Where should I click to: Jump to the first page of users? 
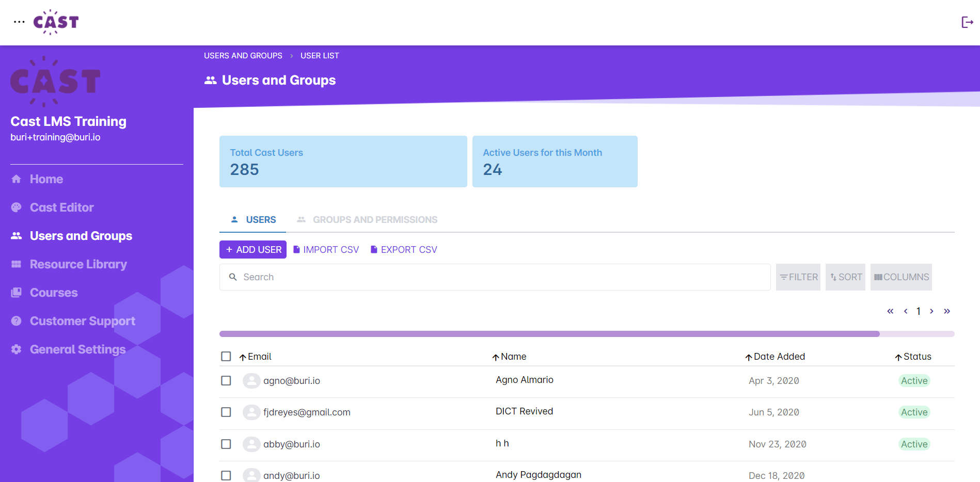click(x=890, y=311)
